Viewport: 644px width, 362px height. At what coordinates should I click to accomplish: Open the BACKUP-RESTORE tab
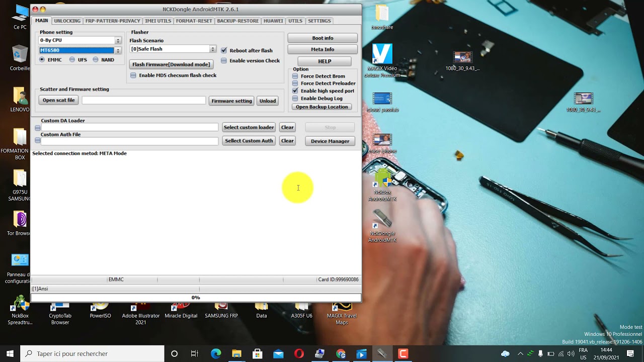click(x=238, y=21)
